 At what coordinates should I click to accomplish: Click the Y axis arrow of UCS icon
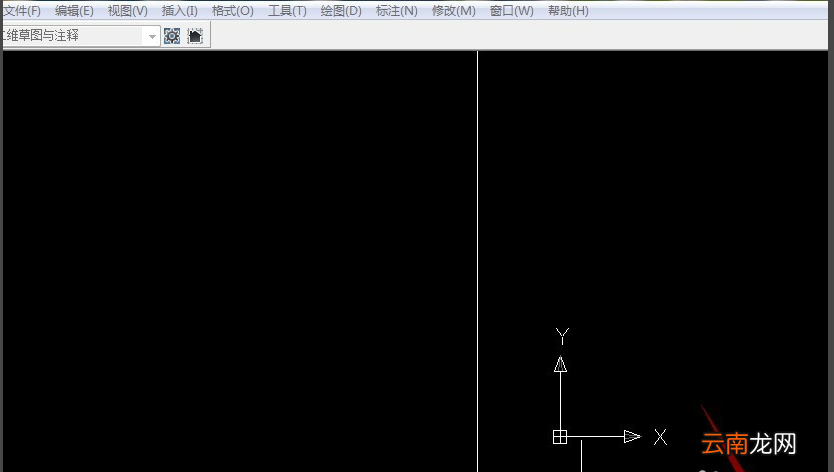pyautogui.click(x=560, y=364)
